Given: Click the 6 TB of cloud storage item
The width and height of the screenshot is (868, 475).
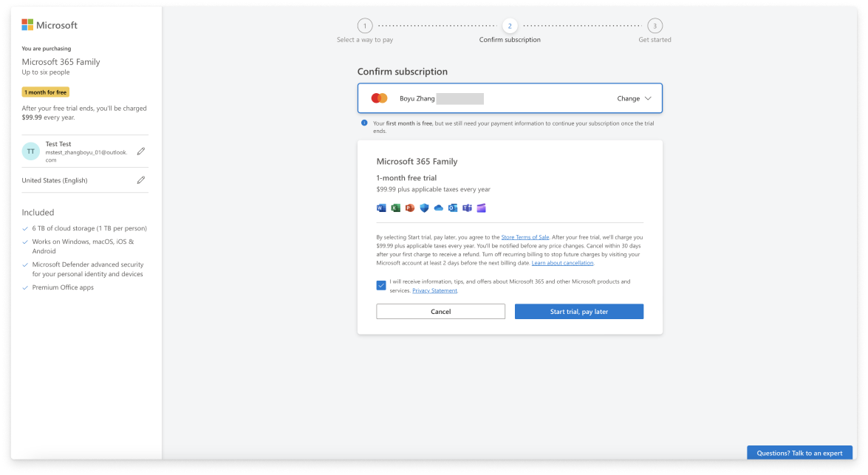Looking at the screenshot, I should coord(89,228).
